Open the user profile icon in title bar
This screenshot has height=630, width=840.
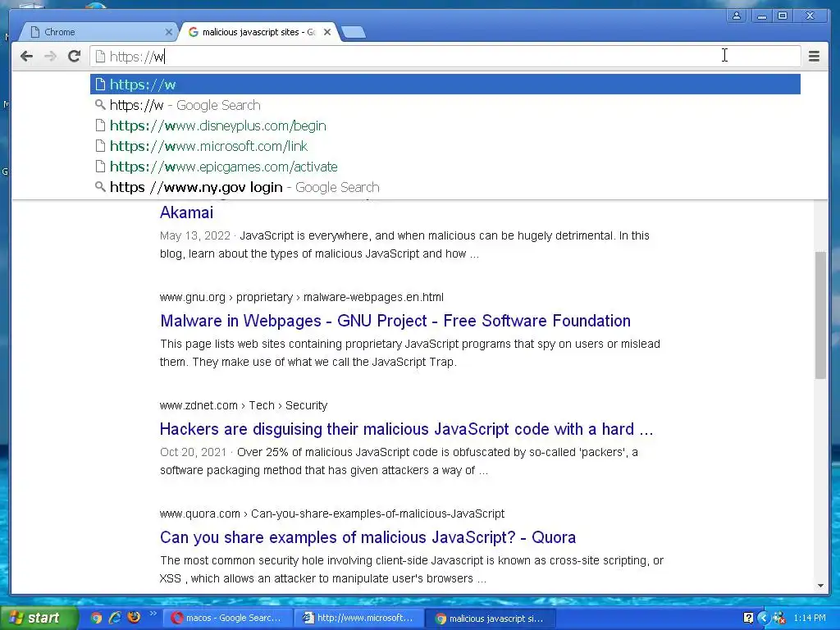[737, 16]
